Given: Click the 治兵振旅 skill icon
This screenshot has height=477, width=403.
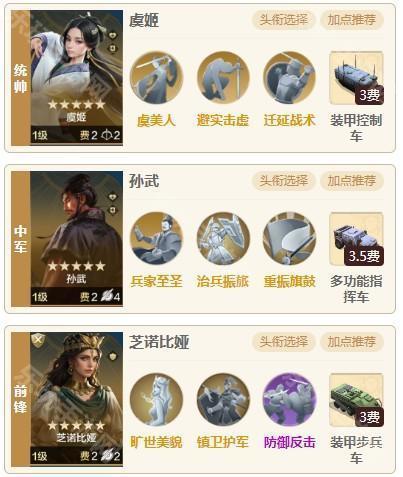Looking at the screenshot, I should click(223, 239).
